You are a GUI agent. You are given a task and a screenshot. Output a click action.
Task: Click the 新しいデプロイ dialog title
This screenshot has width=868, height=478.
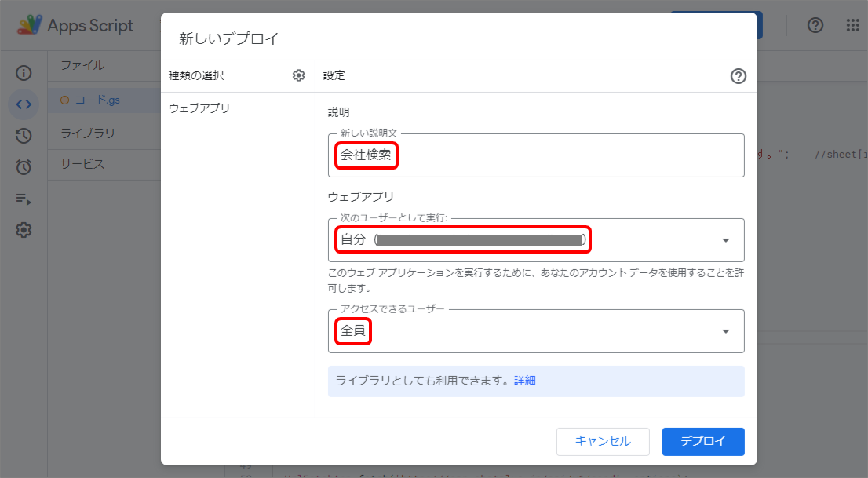(228, 38)
